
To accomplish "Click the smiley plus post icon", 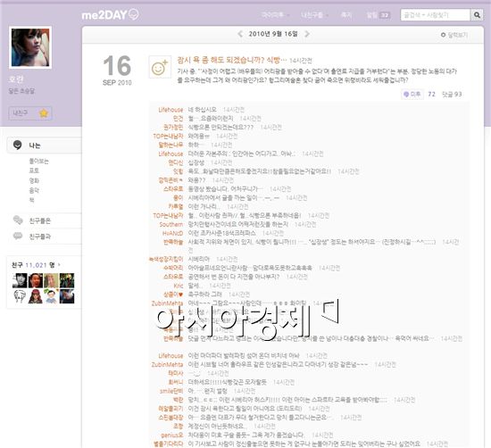I will tap(160, 67).
